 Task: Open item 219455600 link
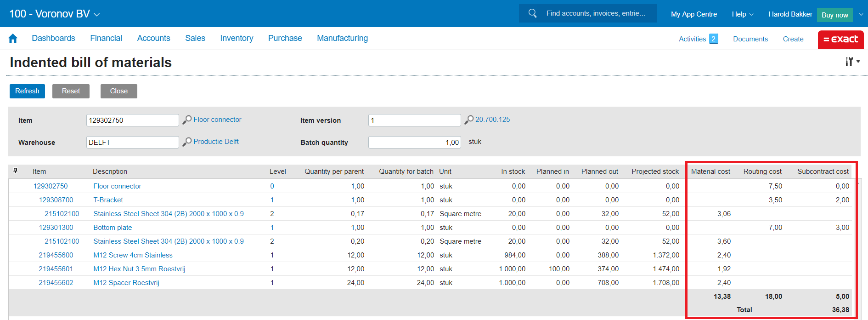coord(56,255)
